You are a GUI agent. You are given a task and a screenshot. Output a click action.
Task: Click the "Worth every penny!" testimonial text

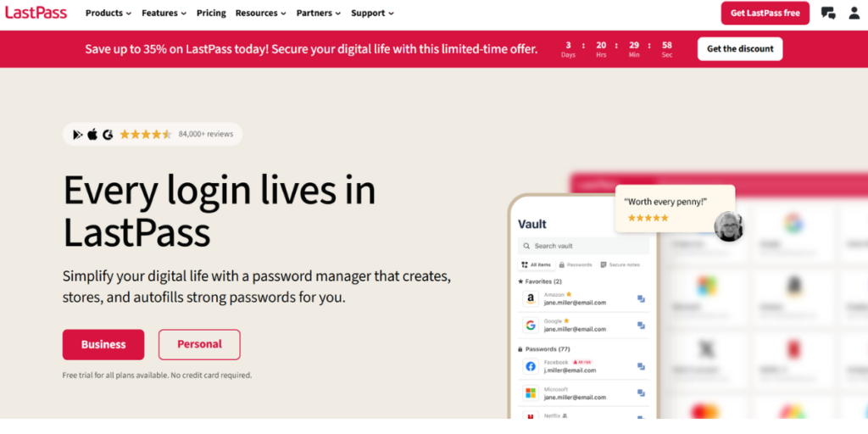tap(665, 202)
